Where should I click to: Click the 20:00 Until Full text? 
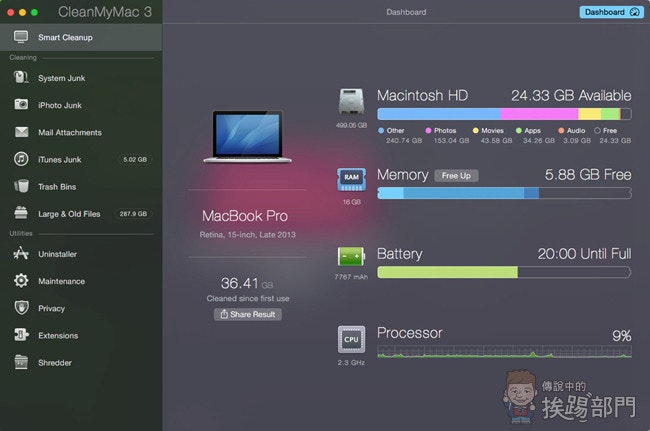(585, 254)
